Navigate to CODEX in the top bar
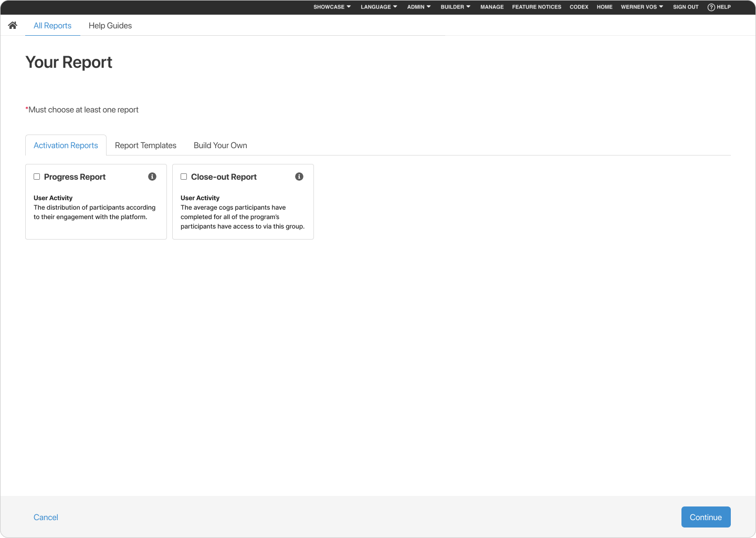The height and width of the screenshot is (538, 756). 579,7
